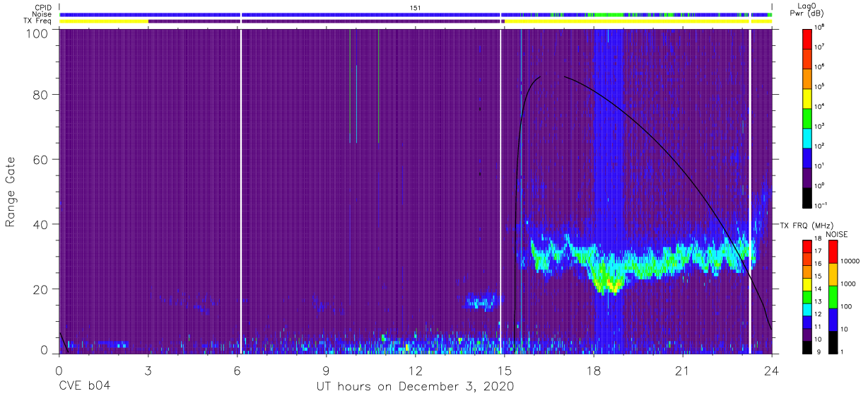Click the blue segment of the NOISE colorbar
The height and width of the screenshot is (401, 868).
pyautogui.click(x=833, y=320)
